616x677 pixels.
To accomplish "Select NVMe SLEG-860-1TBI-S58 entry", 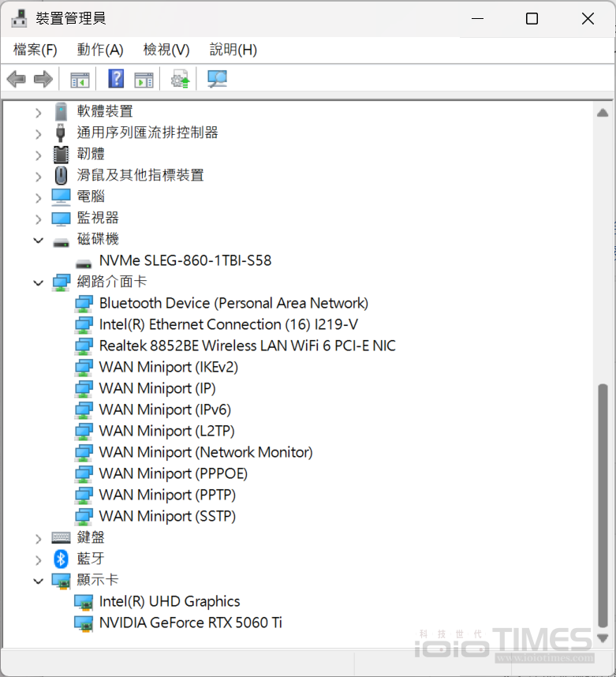I will pos(185,261).
